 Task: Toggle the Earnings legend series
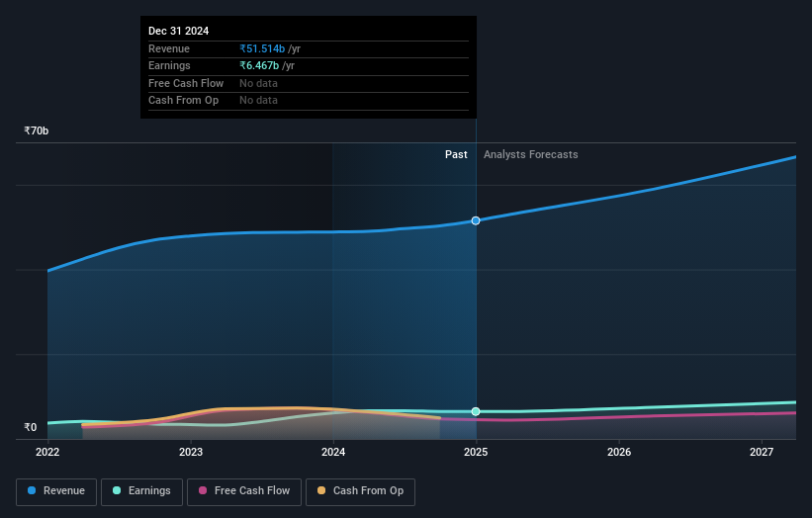(x=141, y=491)
